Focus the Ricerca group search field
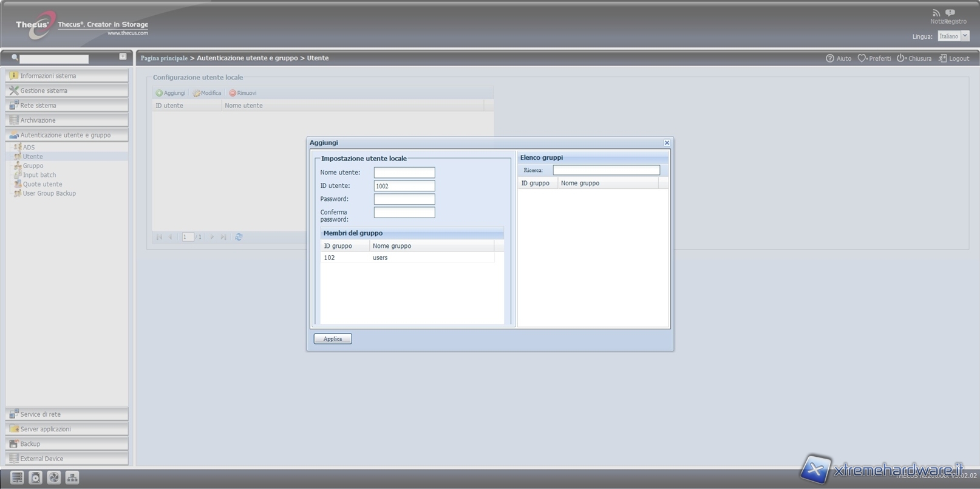Viewport: 980px width, 489px height. (x=606, y=170)
